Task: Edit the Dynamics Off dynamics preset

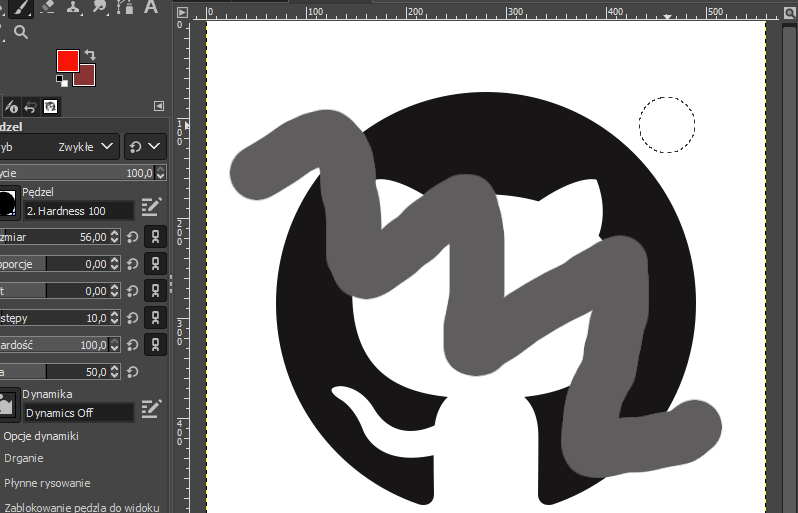Action: pyautogui.click(x=151, y=408)
